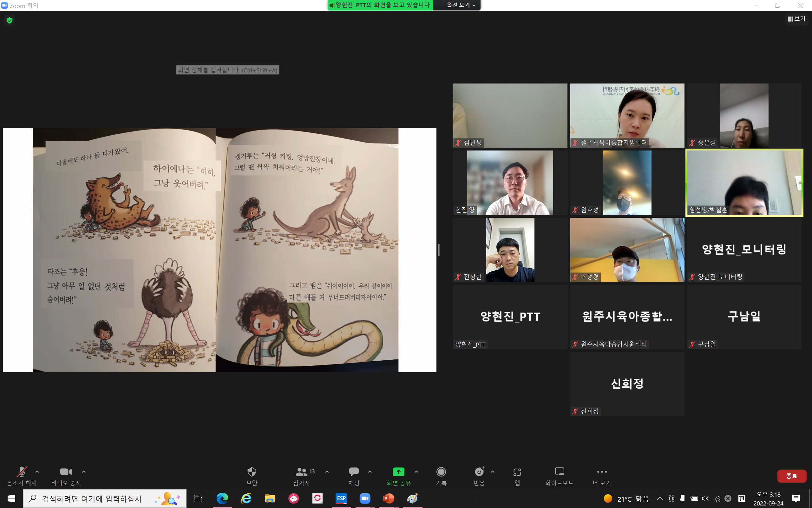
Task: Click the battery icon in system tray
Action: (694, 498)
